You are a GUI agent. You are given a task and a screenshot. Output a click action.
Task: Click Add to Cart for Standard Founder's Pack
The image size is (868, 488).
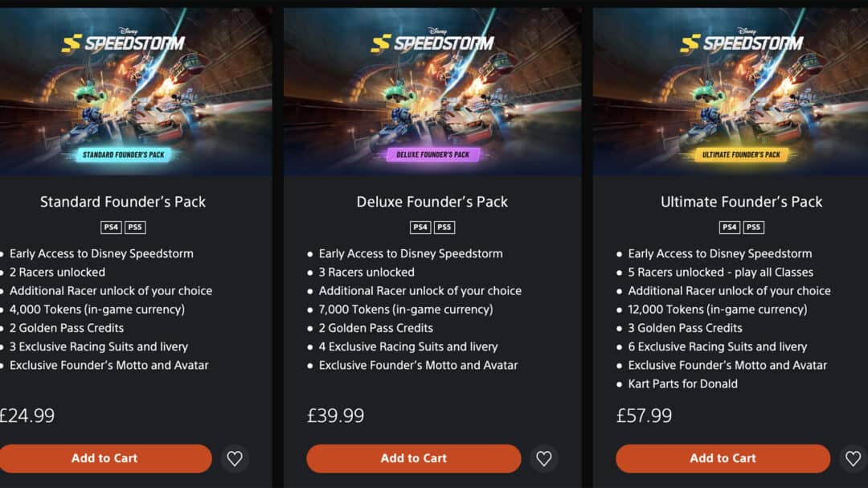[105, 458]
